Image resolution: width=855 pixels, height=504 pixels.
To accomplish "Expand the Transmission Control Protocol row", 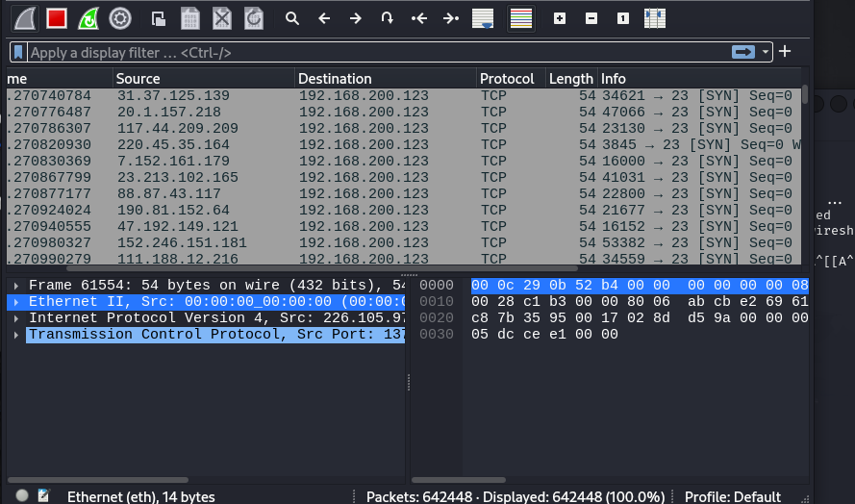I will click(x=16, y=335).
